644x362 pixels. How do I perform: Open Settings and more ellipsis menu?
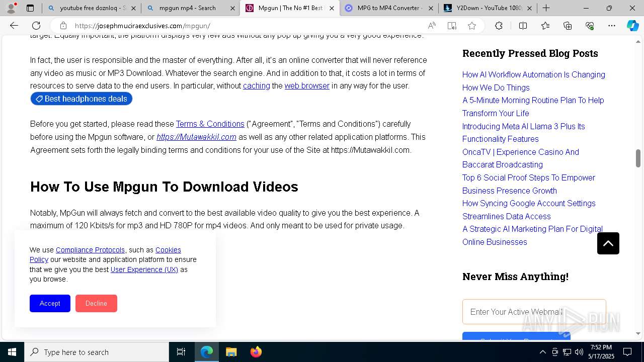click(612, 26)
